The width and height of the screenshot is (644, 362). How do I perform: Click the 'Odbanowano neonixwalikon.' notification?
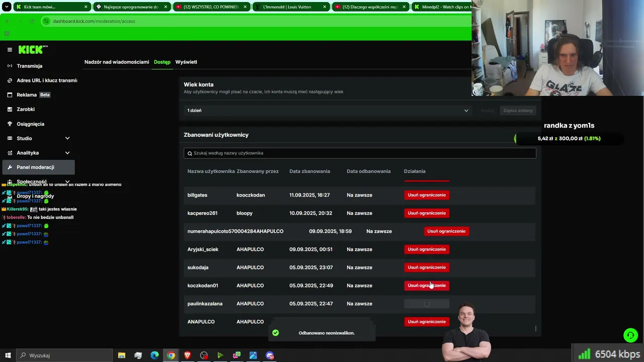[322, 333]
